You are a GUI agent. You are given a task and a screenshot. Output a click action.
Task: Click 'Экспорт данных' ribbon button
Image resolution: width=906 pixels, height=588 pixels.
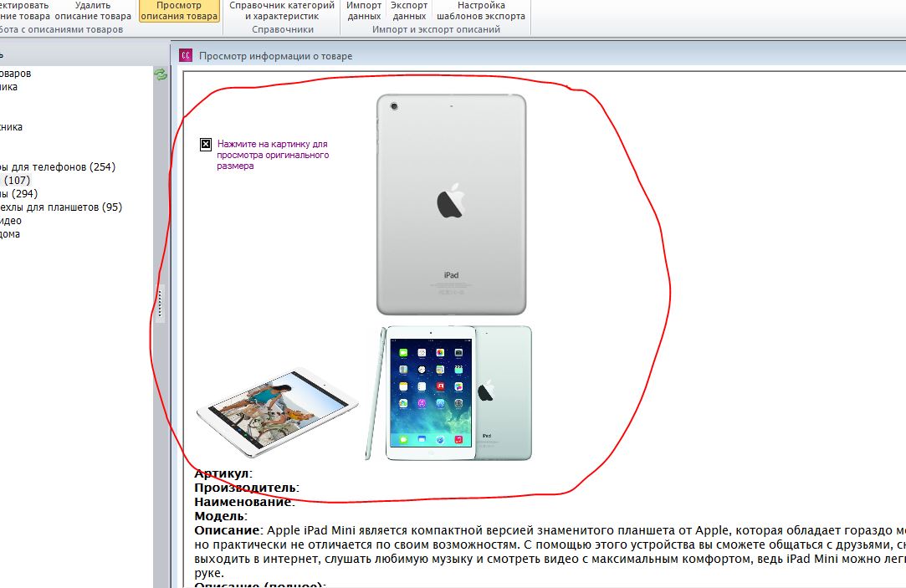(409, 11)
